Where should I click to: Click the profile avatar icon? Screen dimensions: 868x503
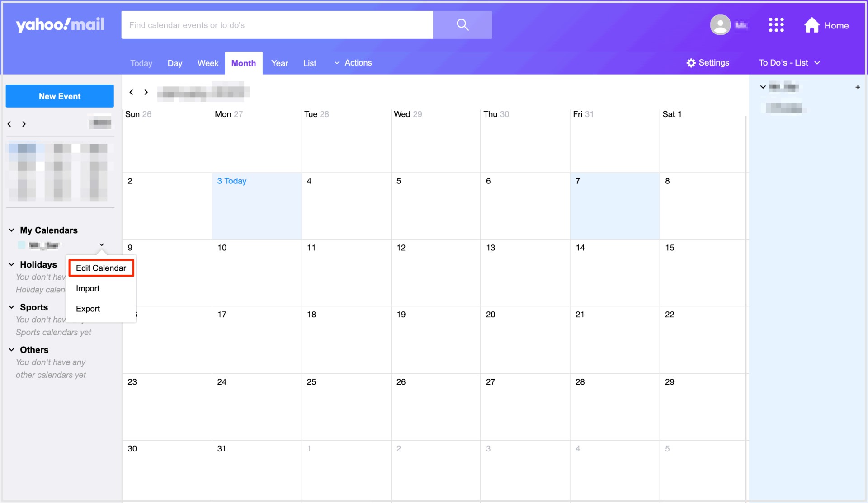(x=721, y=25)
